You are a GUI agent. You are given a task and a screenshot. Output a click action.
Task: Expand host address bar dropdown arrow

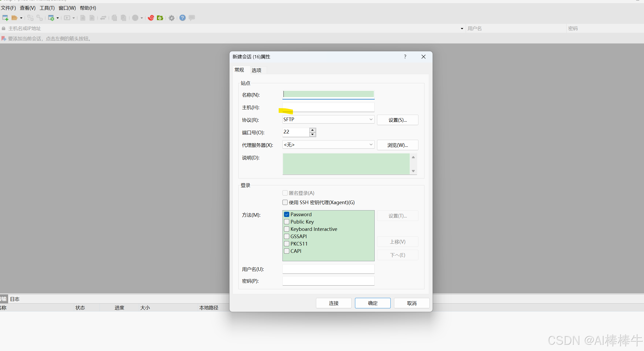coord(462,29)
